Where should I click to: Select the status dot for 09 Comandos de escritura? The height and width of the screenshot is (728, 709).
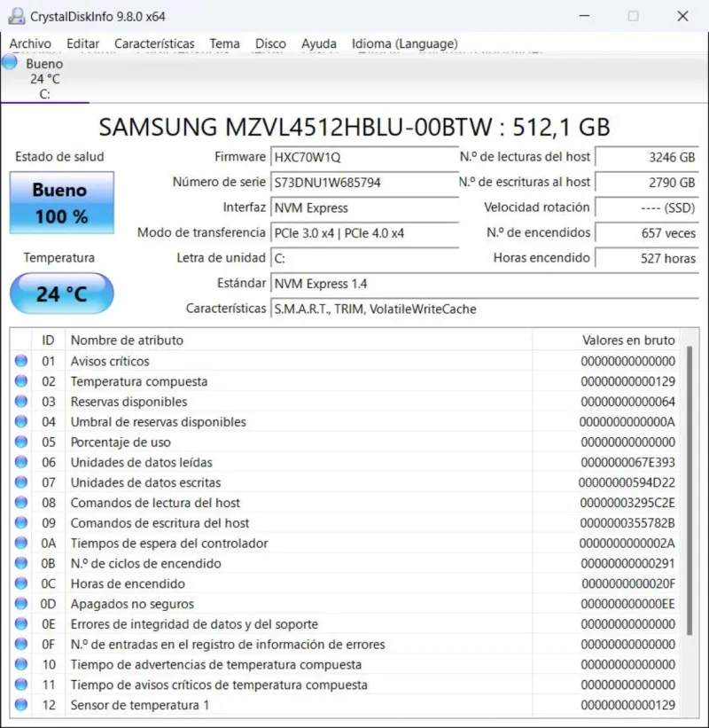(21, 523)
